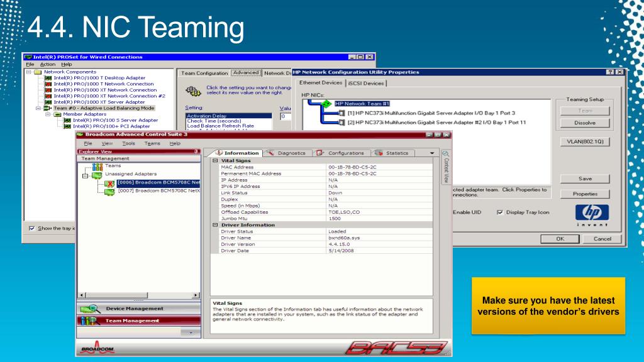Click the Driver Name value bxnd60a.sys

(x=344, y=238)
